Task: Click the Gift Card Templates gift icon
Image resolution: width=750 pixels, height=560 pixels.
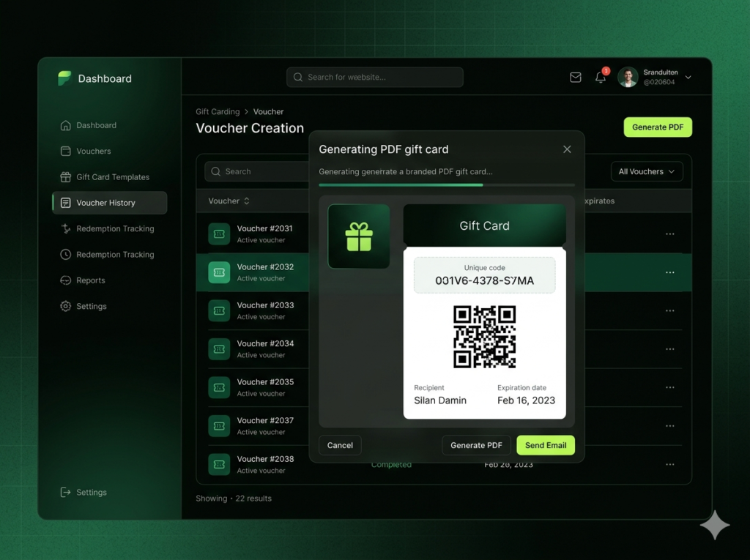Action: tap(65, 177)
